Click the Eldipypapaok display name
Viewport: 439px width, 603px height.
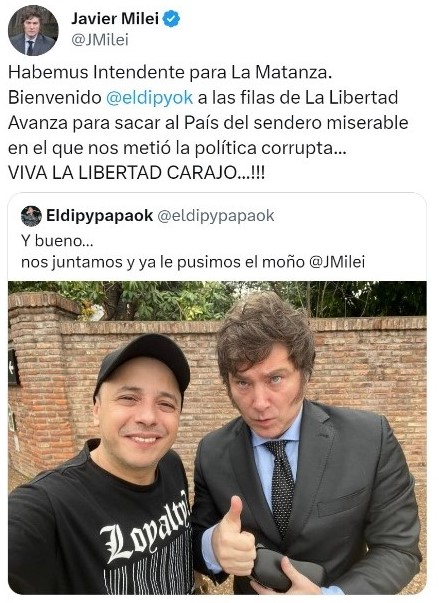coord(100,216)
